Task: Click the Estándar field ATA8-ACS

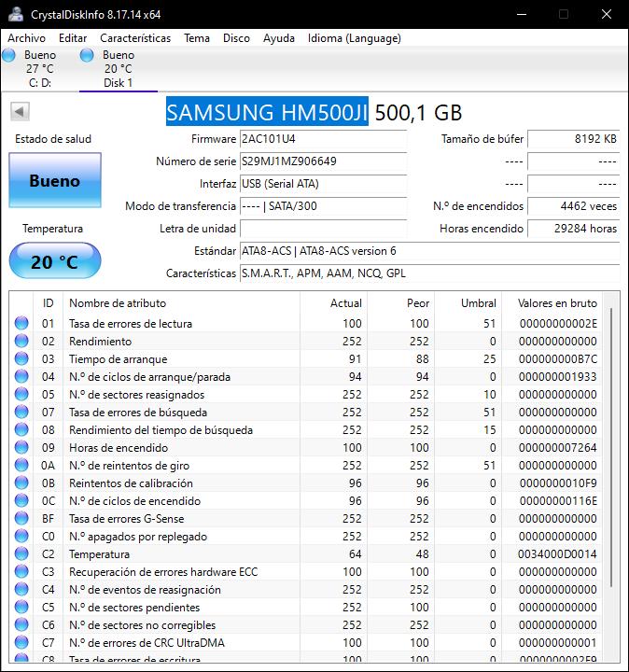Action: point(430,251)
